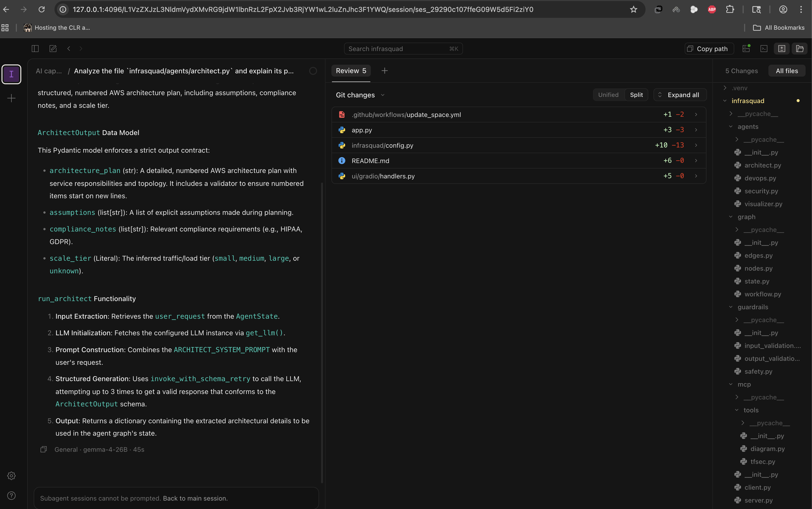Screen dimensions: 812x509
Task: Click Expand all in git changes
Action: (x=680, y=95)
